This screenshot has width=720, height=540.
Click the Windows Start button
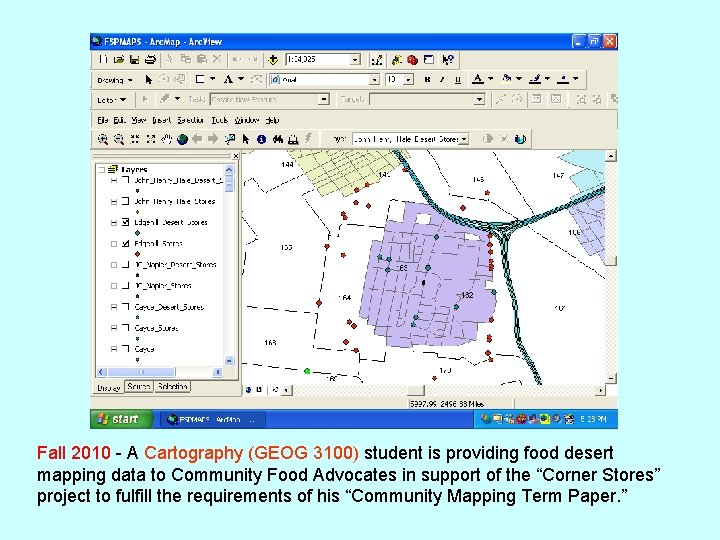click(121, 419)
